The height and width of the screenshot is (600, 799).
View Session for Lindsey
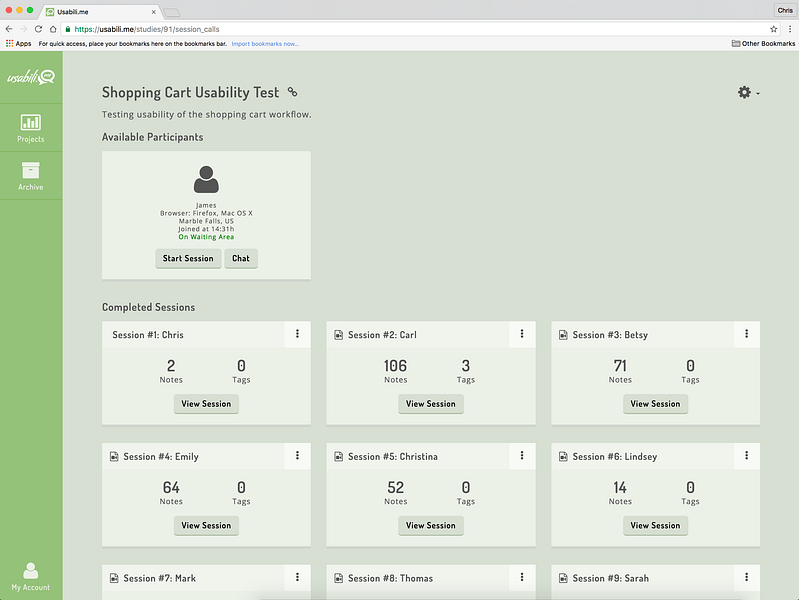tap(655, 526)
